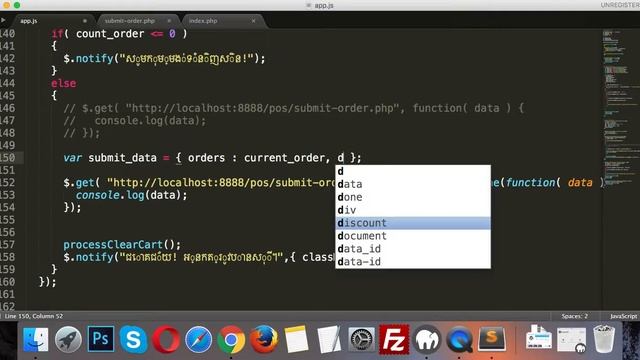Select "data-id" autocomplete suggestion
This screenshot has width=640, height=360.
coord(413,262)
